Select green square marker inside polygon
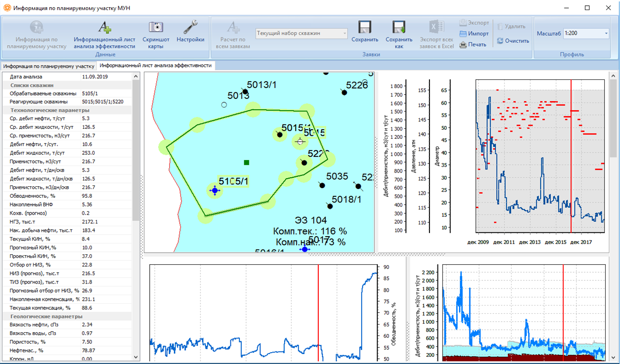The image size is (620, 364). (x=247, y=163)
